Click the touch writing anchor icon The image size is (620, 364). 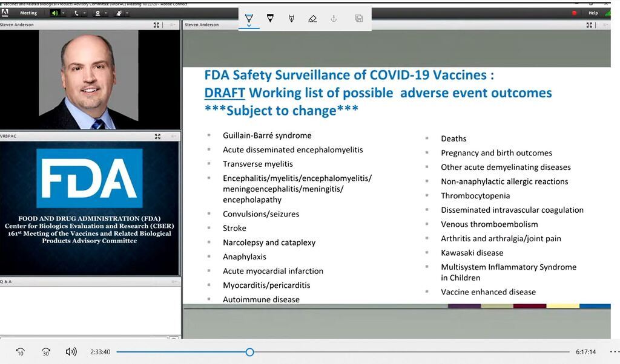click(334, 19)
